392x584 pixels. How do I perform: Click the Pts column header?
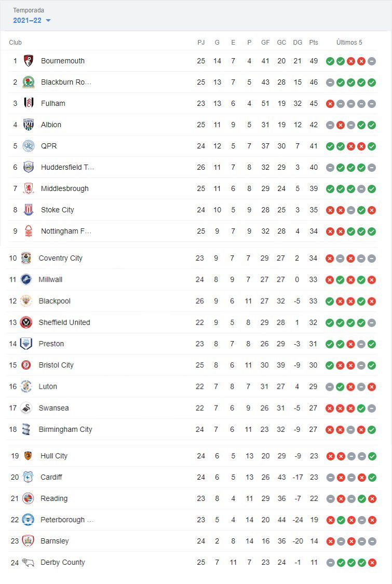(314, 43)
